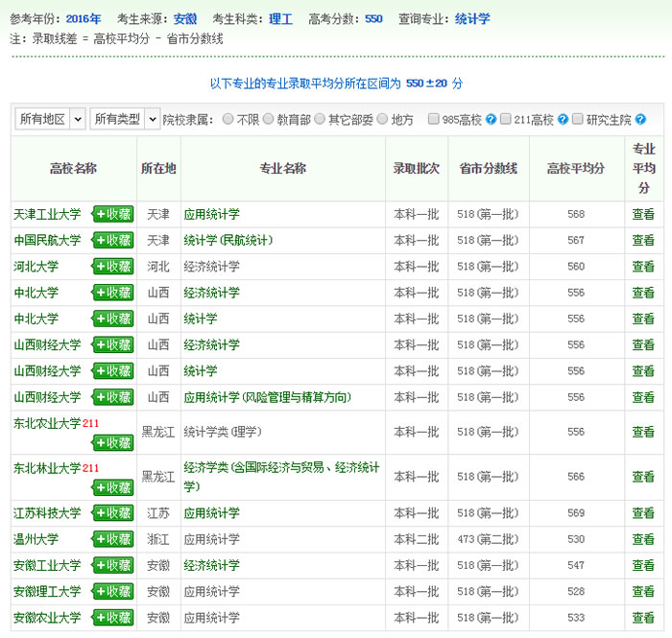This screenshot has width=672, height=638.
Task: Click +收藏 for 东北农业大学
Action: tap(113, 442)
